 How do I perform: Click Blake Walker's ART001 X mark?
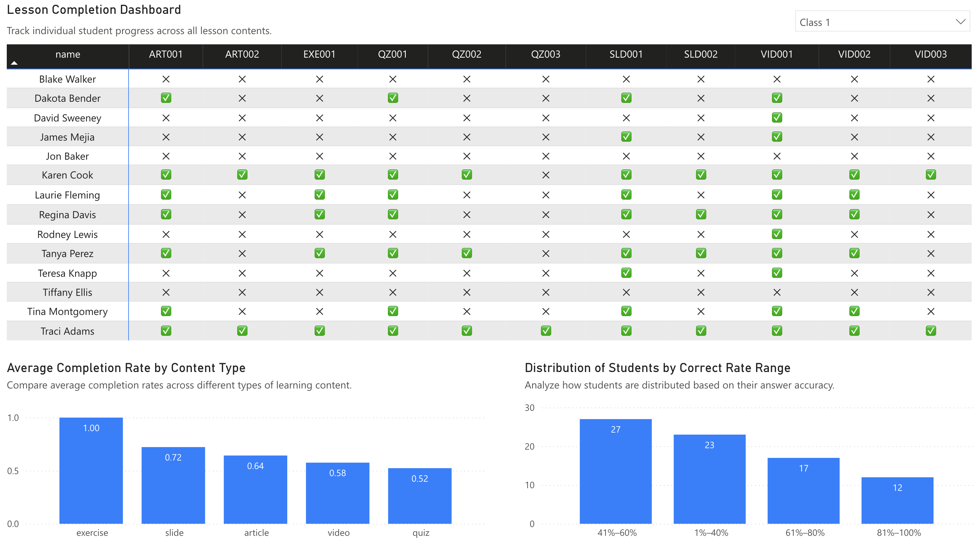point(166,79)
